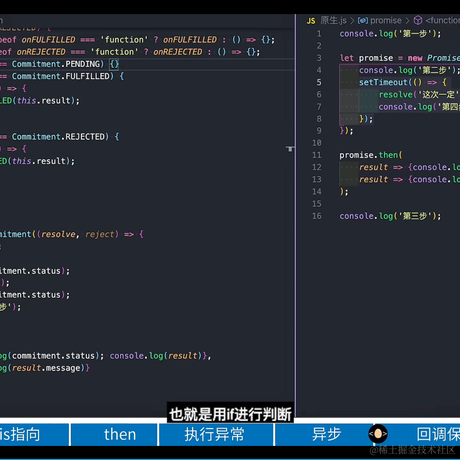460x460 pixels.
Task: Jump to the 执行异常 chapter tab
Action: point(216,434)
